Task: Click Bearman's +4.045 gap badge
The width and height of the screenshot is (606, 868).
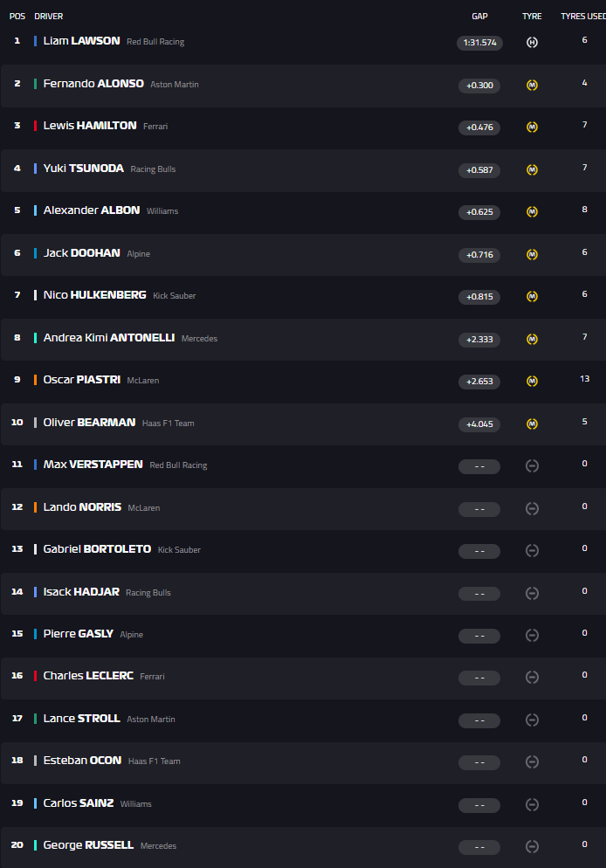Action: pyautogui.click(x=479, y=424)
